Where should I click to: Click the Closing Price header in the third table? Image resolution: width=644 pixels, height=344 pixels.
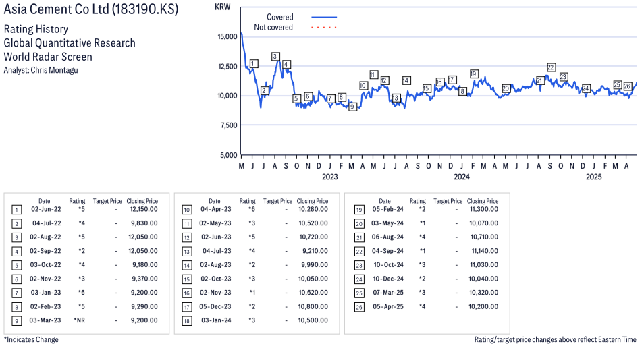click(x=483, y=201)
